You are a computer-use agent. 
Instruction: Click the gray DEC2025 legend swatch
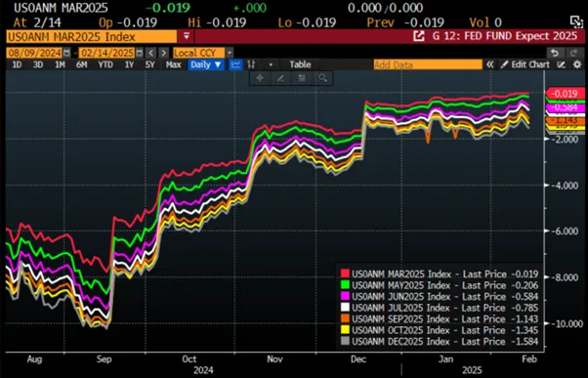click(345, 341)
